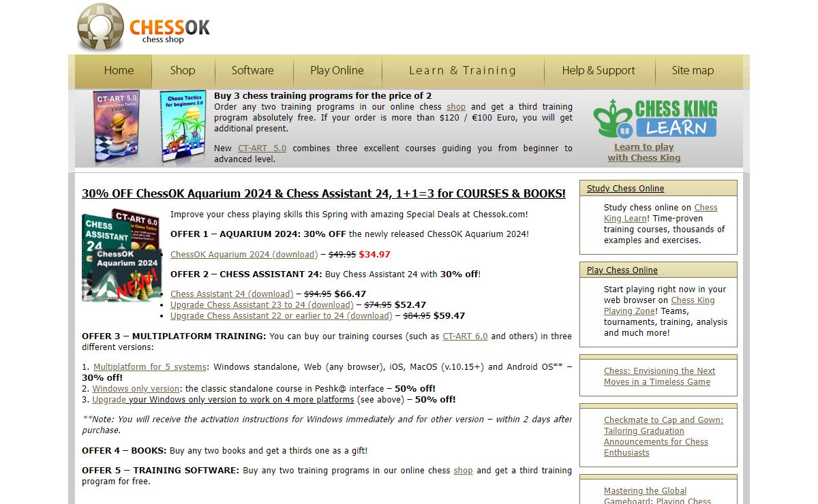
Task: Open the Play Online menu item
Action: coord(337,71)
